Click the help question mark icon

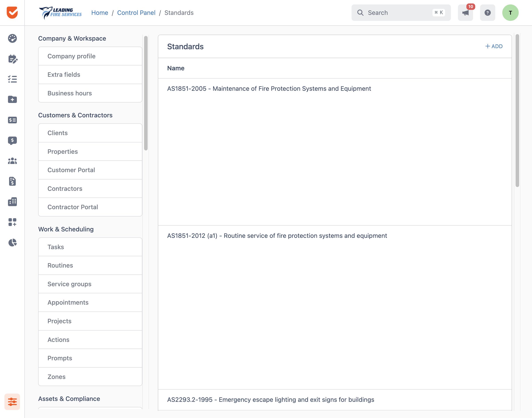pos(487,12)
